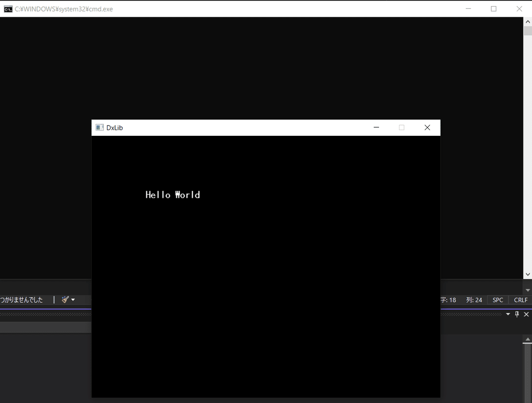
Task: Maximize the cmd.exe window
Action: [x=493, y=9]
